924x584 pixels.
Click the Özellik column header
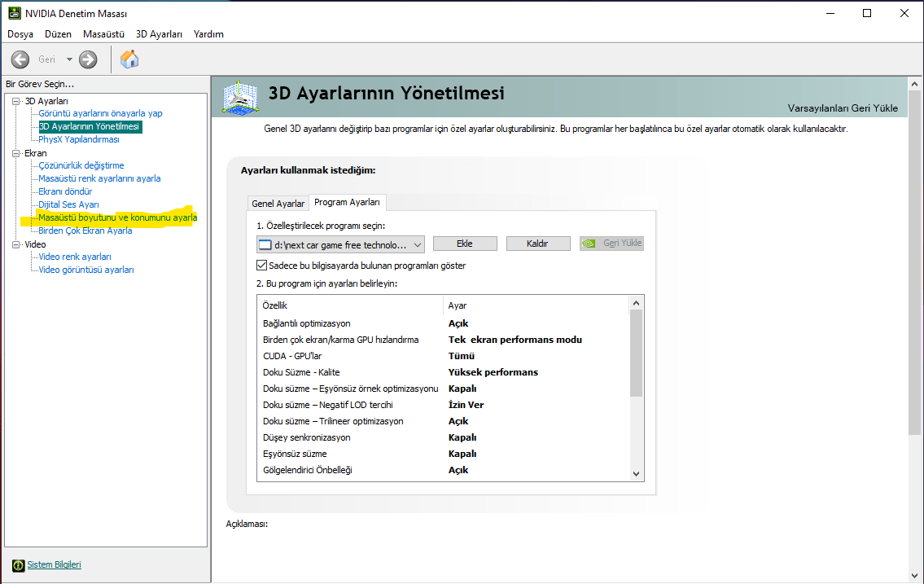coord(350,305)
